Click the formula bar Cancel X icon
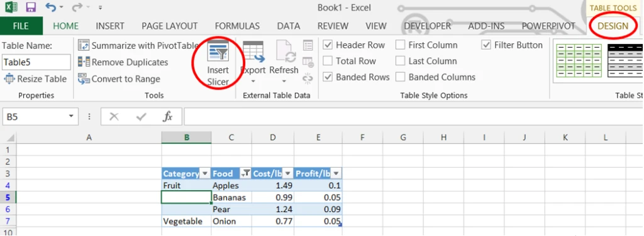Viewport: 644px width, 236px height. (114, 117)
